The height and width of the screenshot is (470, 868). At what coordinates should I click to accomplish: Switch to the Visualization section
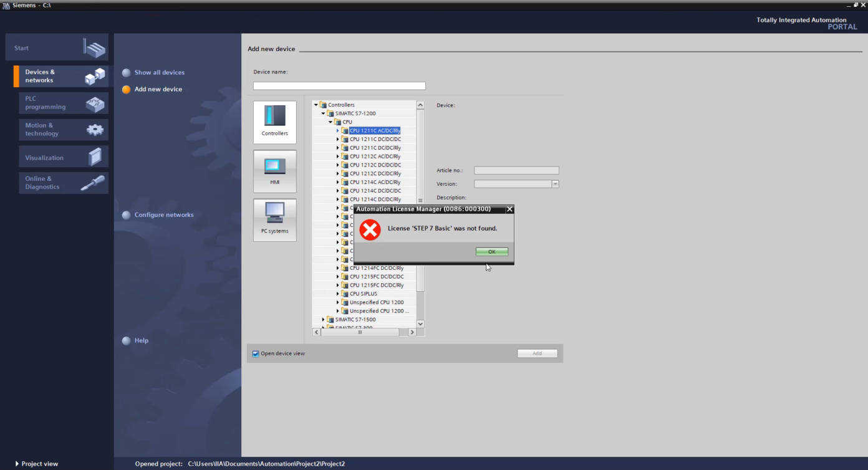[x=57, y=156]
